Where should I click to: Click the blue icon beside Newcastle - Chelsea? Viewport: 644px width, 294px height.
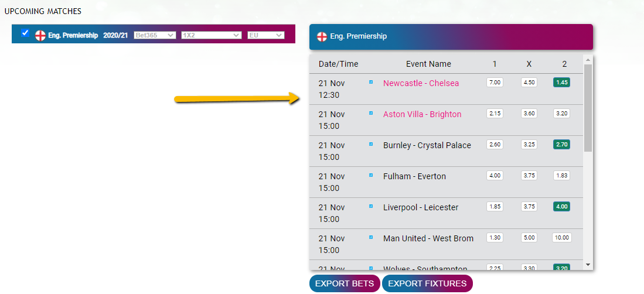[x=371, y=82]
